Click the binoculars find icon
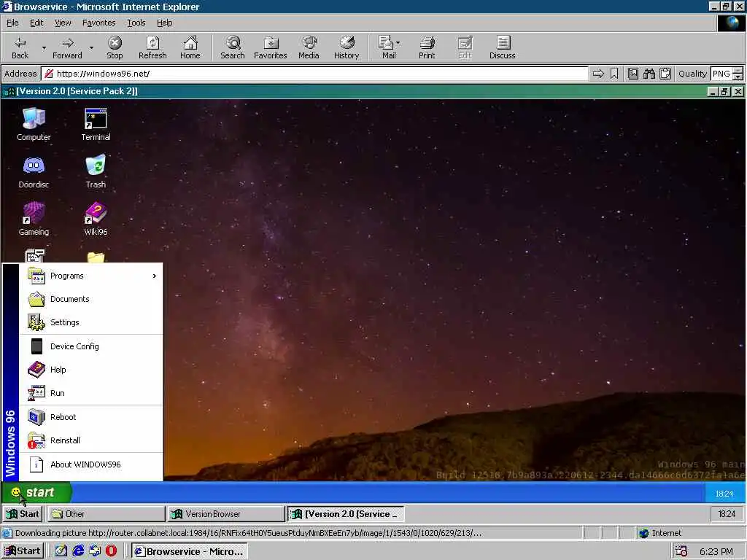 (649, 74)
